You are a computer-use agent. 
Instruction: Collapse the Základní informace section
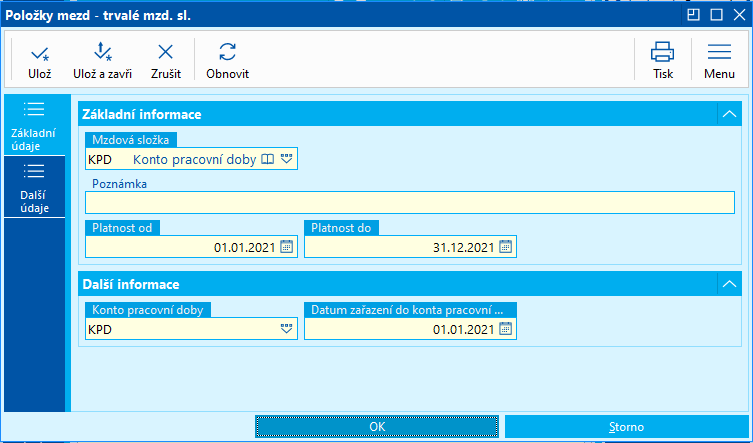coord(729,114)
